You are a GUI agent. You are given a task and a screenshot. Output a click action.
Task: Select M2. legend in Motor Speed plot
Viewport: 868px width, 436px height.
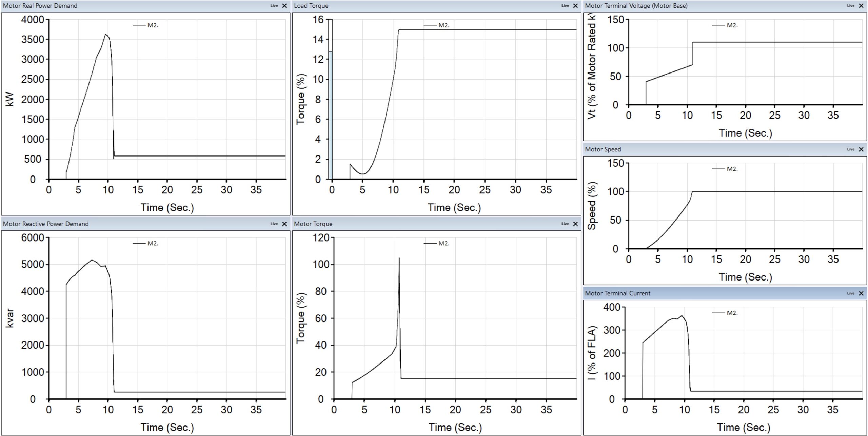[725, 169]
